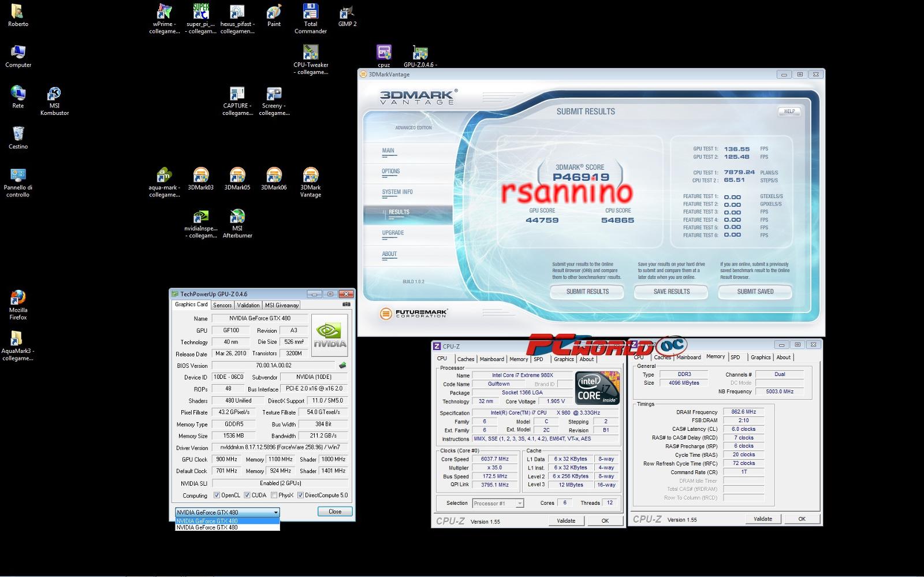This screenshot has height=577, width=924.
Task: Toggle CUDA checkbox in GPU-Z
Action: pos(247,495)
